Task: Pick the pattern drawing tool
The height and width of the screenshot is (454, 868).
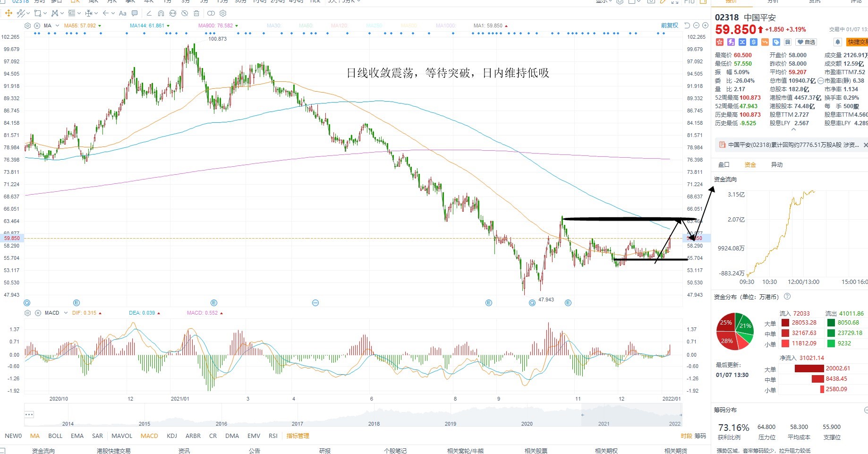Action: pyautogui.click(x=55, y=13)
